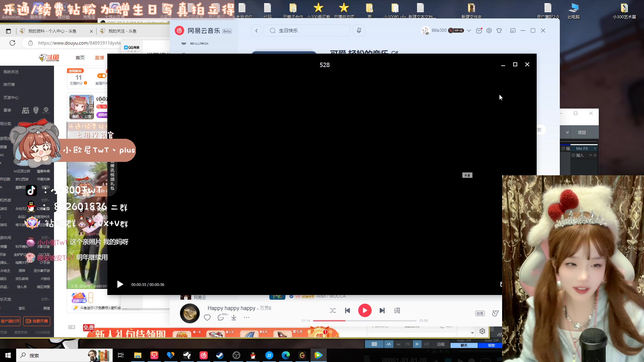The image size is (644, 362).
Task: Click the 客户端打开 button
Action: coord(10,321)
